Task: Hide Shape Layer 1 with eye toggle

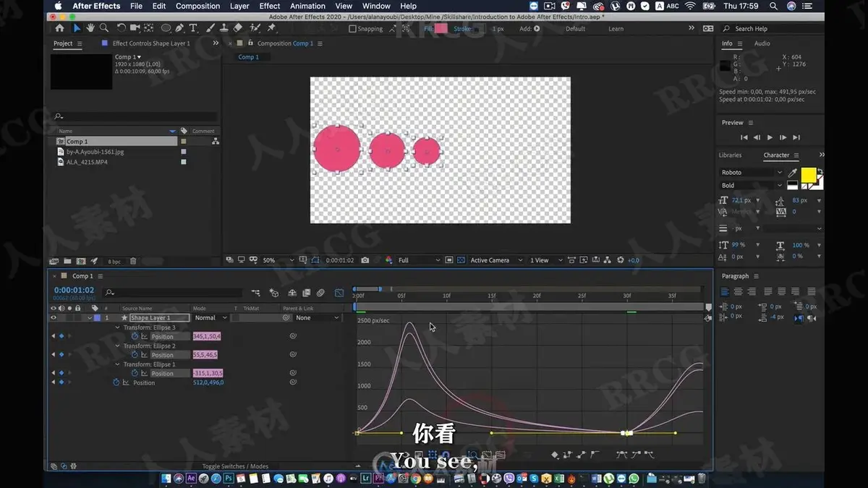Action: 53,317
